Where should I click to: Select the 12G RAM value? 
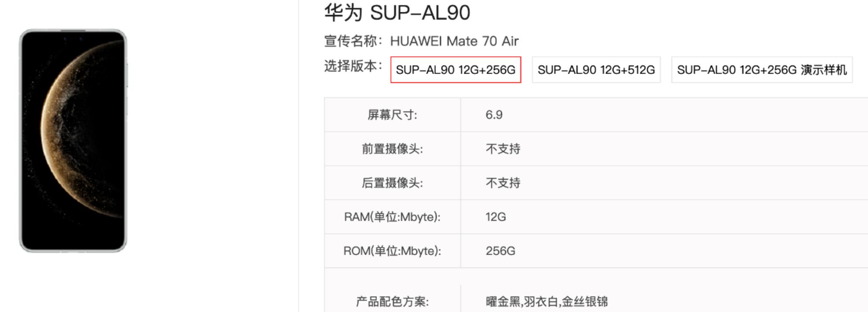pos(493,217)
